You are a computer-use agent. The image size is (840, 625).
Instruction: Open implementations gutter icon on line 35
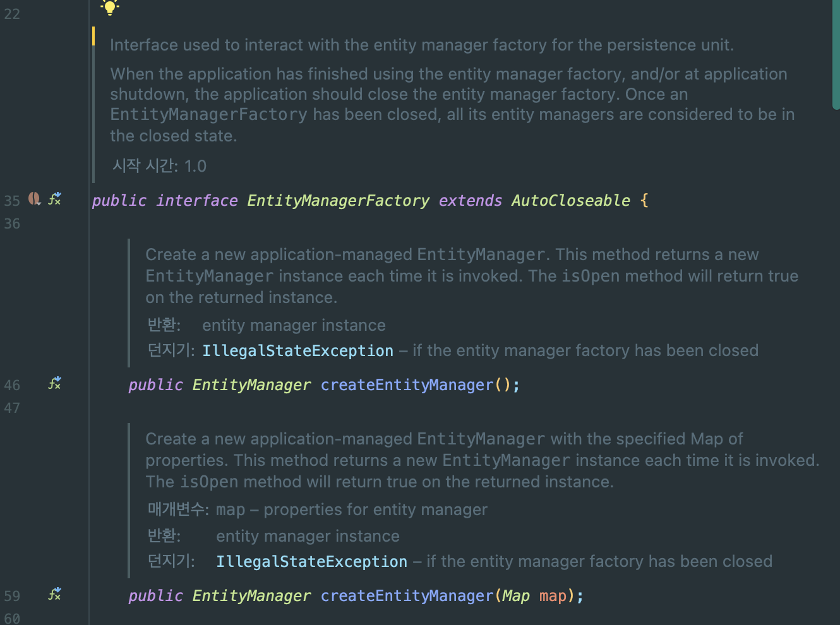click(x=55, y=199)
